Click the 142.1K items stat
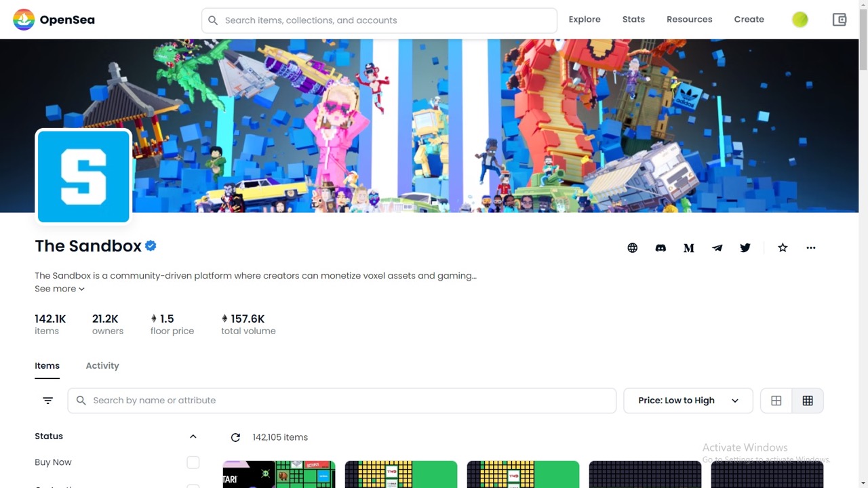 [x=50, y=325]
